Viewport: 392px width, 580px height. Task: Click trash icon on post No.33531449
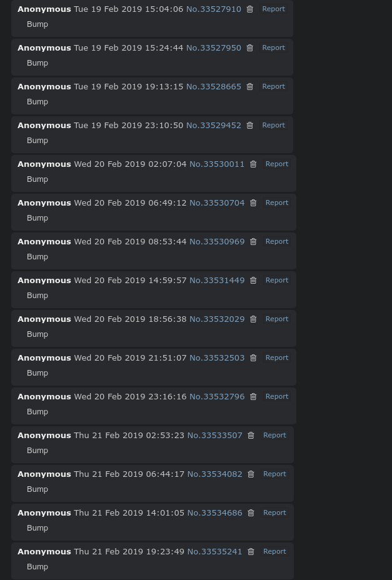pyautogui.click(x=253, y=281)
